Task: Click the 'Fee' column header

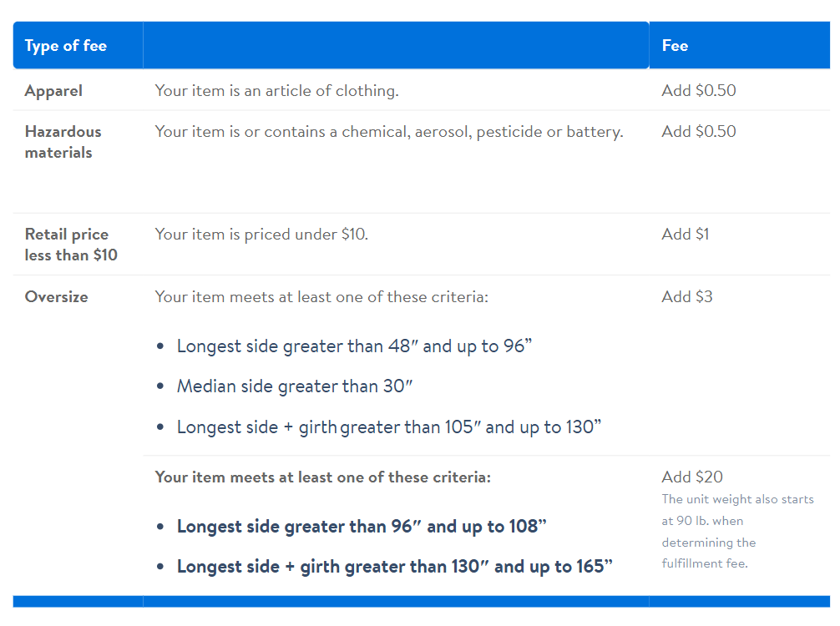Action: pyautogui.click(x=675, y=46)
